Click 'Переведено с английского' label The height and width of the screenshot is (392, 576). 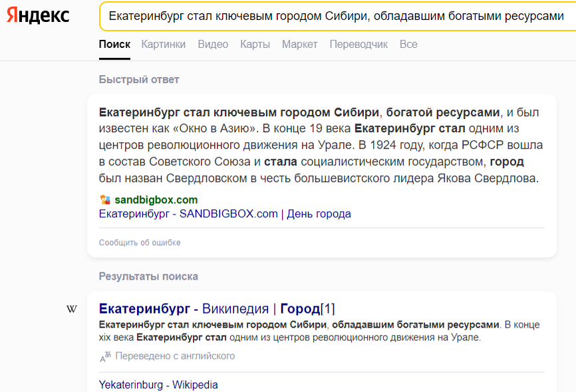(x=175, y=356)
